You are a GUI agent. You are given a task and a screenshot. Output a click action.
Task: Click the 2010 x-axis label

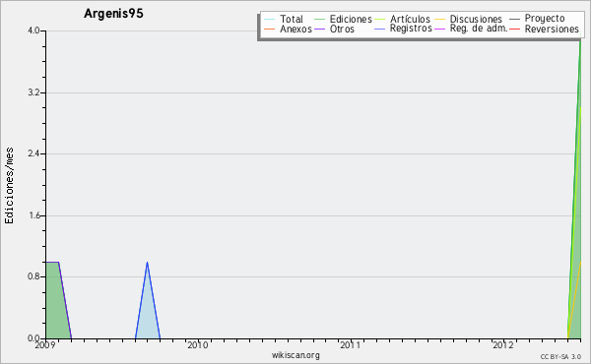click(198, 344)
